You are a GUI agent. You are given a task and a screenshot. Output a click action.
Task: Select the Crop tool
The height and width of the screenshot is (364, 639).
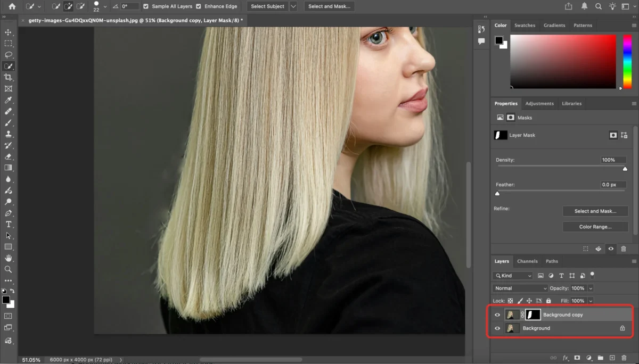[8, 77]
